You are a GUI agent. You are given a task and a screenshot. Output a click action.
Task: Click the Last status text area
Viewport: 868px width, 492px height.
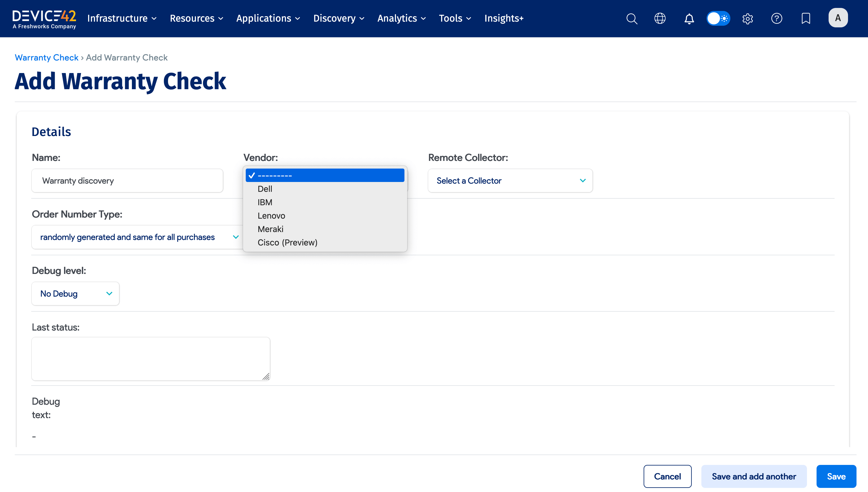[x=151, y=358]
